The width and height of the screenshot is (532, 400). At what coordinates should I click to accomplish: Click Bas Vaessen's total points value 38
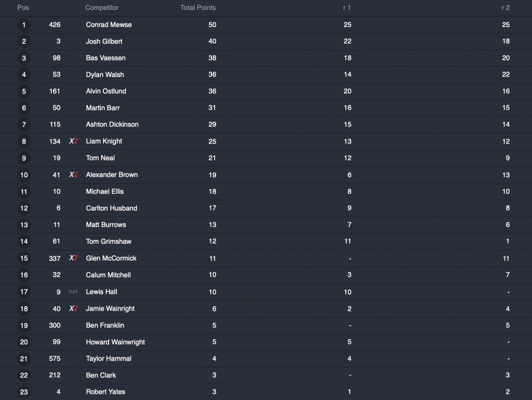[x=212, y=58]
